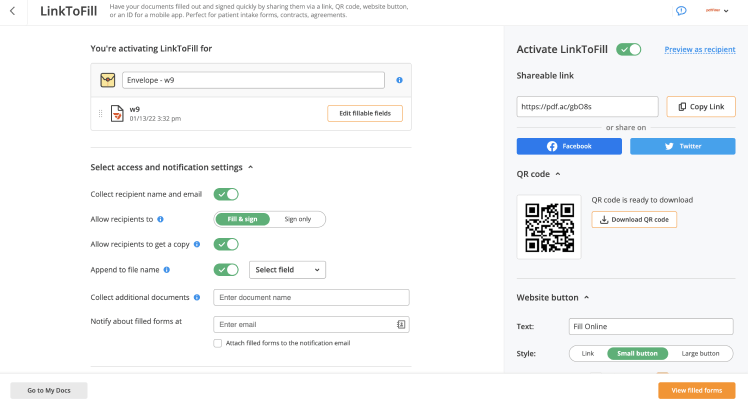Click the back arrow next to LinkToFill
748x403 pixels.
click(12, 11)
